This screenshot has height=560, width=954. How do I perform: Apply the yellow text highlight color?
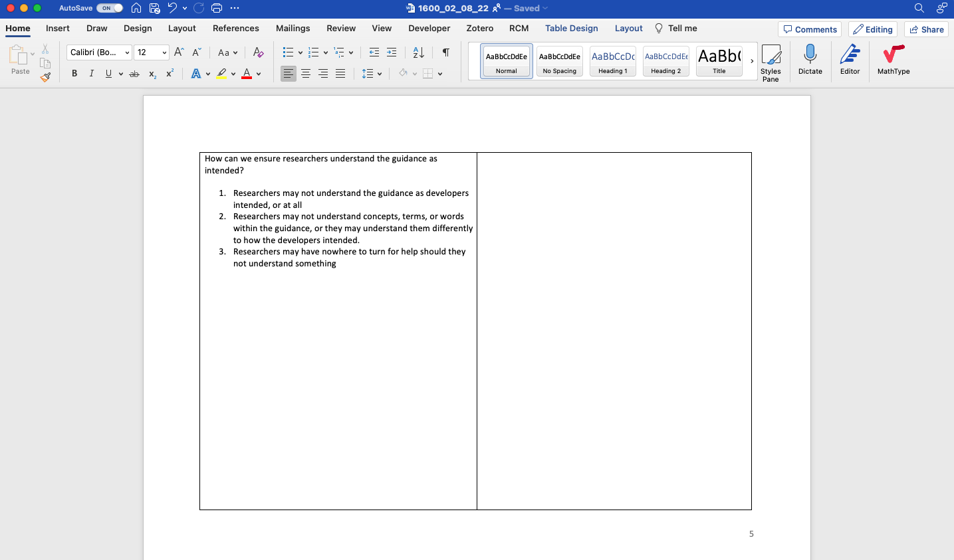click(221, 74)
